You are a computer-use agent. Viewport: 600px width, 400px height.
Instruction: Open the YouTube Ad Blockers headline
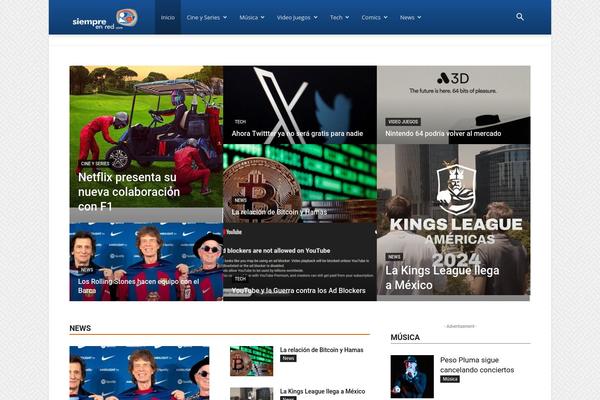tap(298, 291)
